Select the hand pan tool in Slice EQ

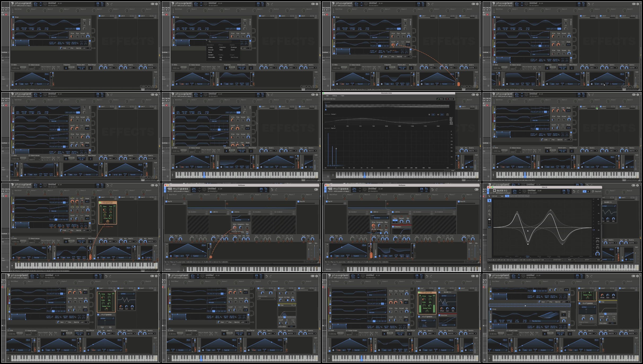coord(489,211)
